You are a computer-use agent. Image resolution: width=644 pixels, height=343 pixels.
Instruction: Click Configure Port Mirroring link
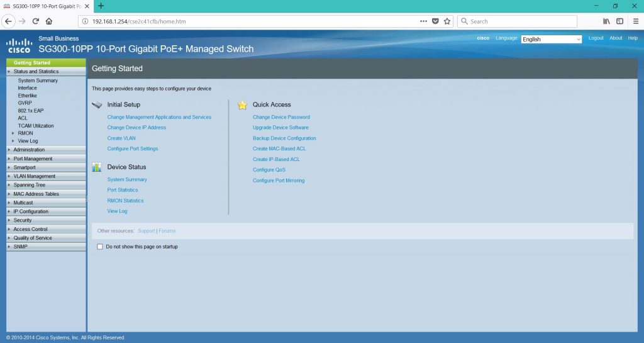pyautogui.click(x=279, y=181)
